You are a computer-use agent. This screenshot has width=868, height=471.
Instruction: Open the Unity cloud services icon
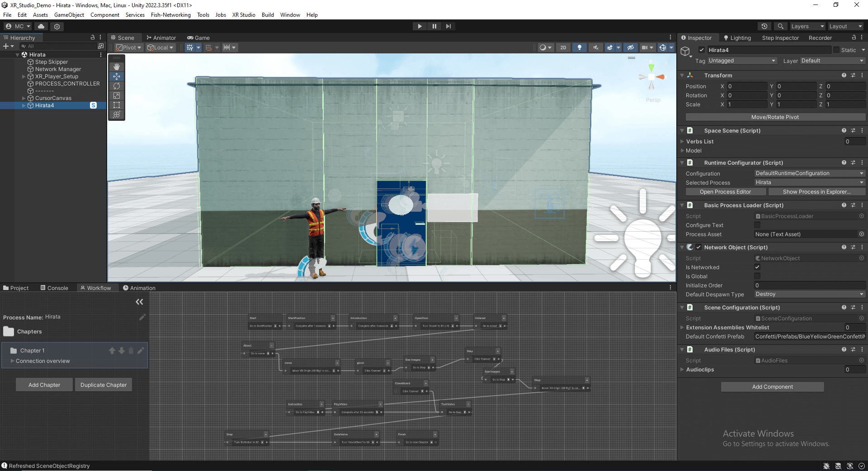pyautogui.click(x=41, y=26)
